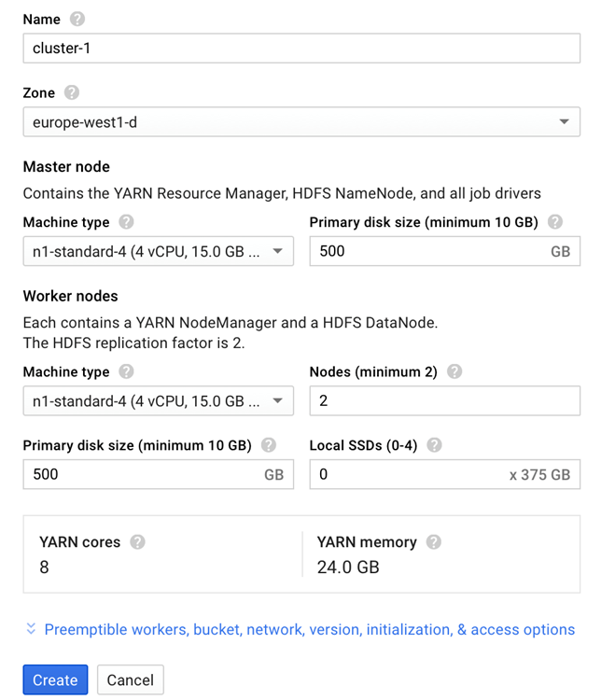Open the YARN memory help tooltip icon
The height and width of the screenshot is (700, 615).
pyautogui.click(x=433, y=542)
